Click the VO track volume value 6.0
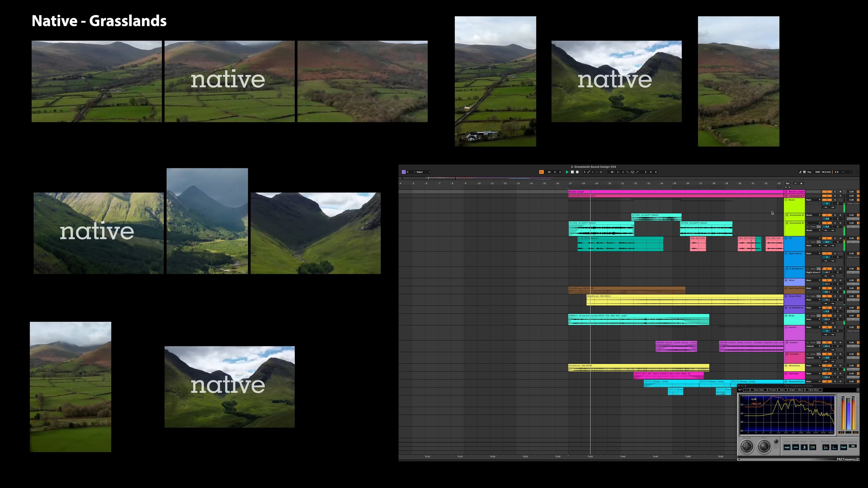This screenshot has height=488, width=868. pos(827,242)
